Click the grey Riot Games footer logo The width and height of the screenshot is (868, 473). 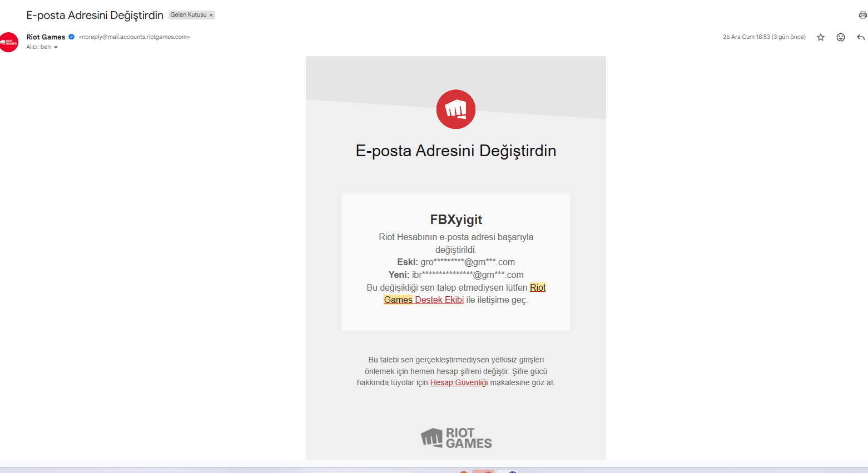coord(456,438)
